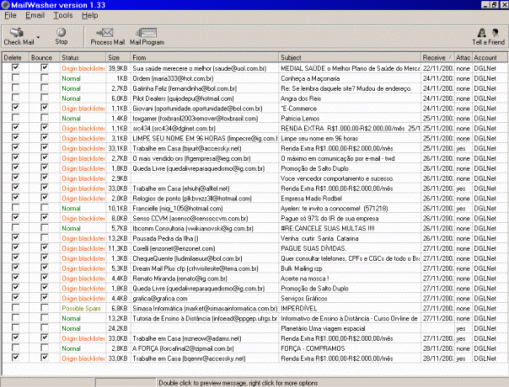Select sender Ibcomm Consultoria row
The height and width of the screenshot is (387, 509).
pos(193,228)
